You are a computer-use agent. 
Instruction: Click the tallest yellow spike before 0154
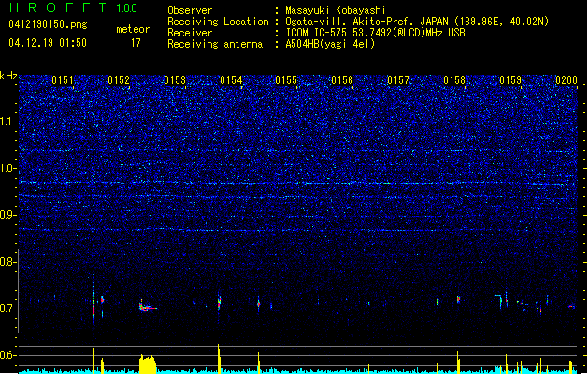point(219,358)
